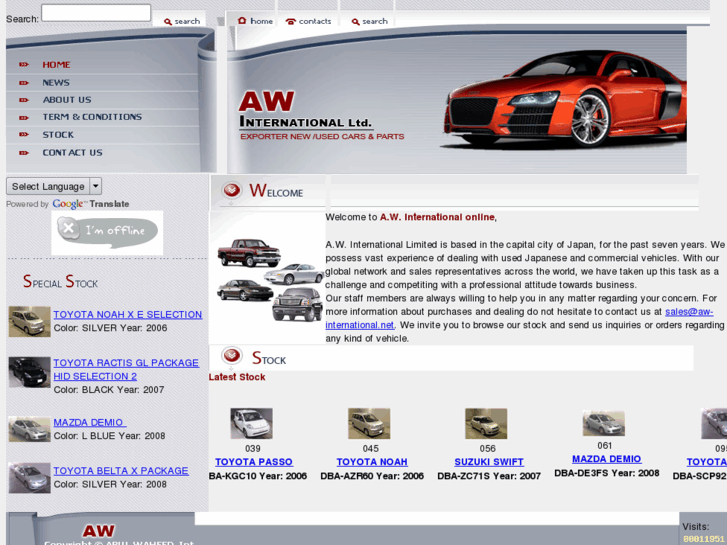
Task: Click the red telephone icon by contacts
Action: click(291, 21)
